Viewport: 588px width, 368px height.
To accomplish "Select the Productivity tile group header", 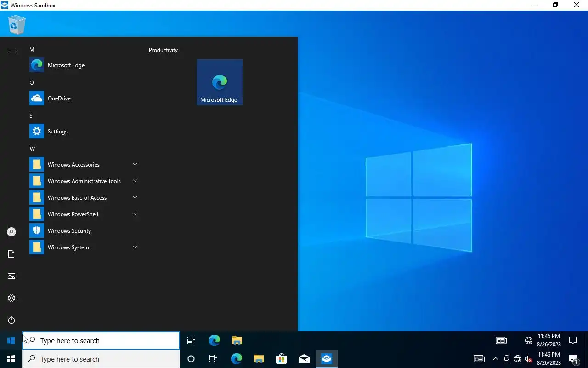I will [163, 50].
